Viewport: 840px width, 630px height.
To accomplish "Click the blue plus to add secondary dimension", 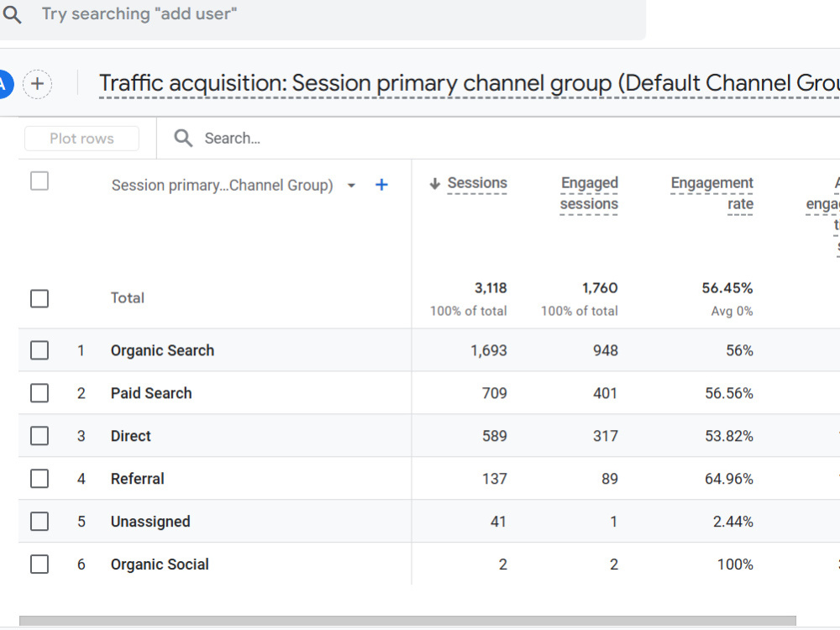I will point(381,186).
